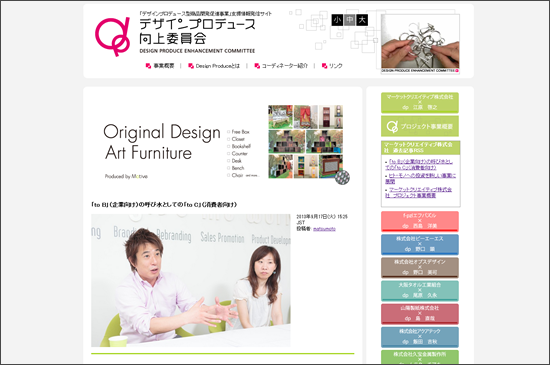Click the teal 大阪タオル工業組合 sidebar button

point(420,291)
